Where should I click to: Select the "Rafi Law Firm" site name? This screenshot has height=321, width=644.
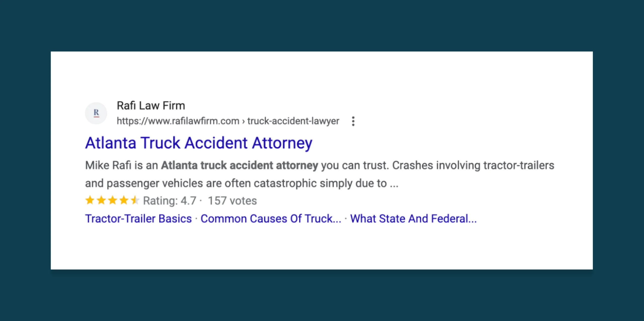pos(151,106)
